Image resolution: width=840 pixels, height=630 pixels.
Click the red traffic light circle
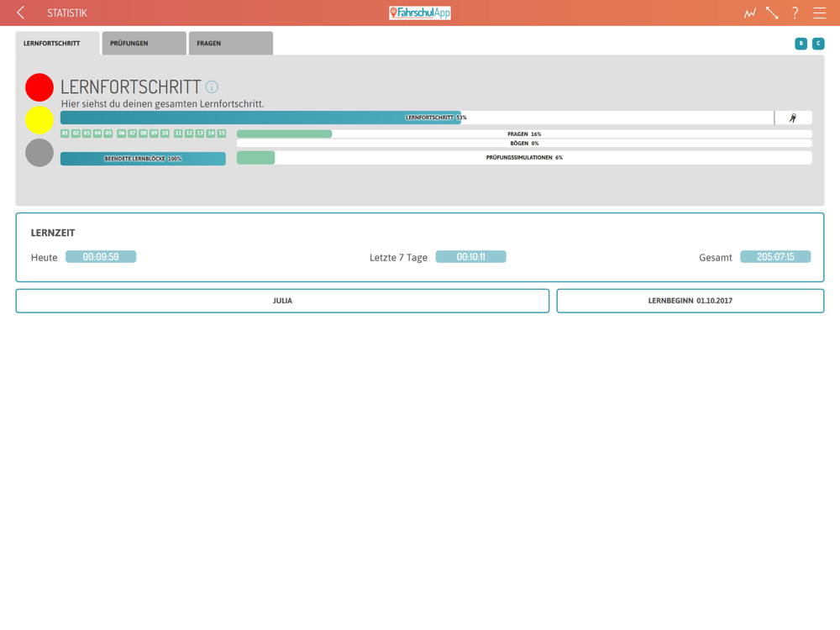pyautogui.click(x=39, y=87)
